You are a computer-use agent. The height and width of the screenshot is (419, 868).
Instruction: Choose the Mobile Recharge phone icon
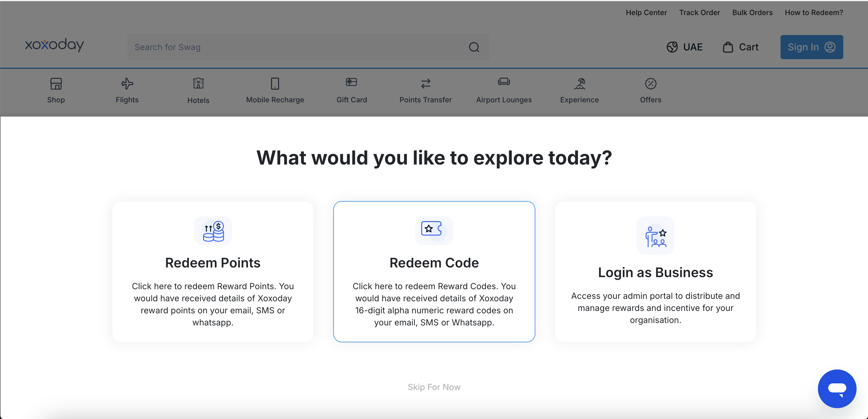pos(275,84)
